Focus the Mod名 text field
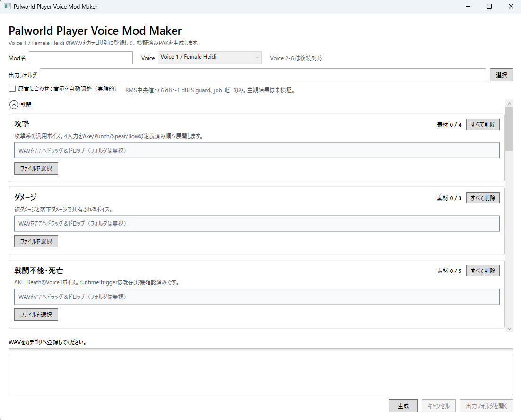The image size is (521, 420). [81, 58]
